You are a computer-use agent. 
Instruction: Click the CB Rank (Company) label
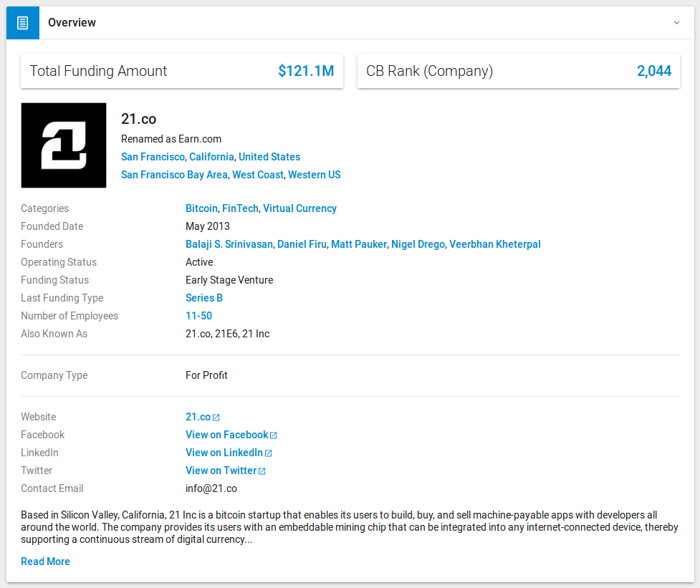point(429,71)
